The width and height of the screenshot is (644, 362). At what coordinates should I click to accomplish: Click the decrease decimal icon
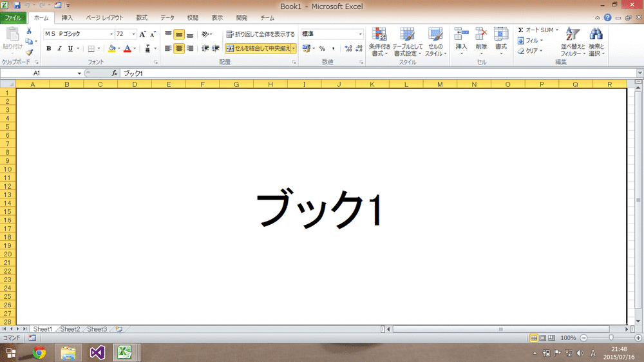tap(359, 48)
